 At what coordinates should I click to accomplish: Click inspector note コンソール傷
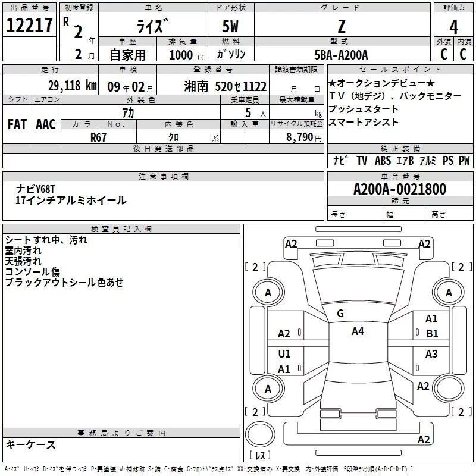point(33,272)
